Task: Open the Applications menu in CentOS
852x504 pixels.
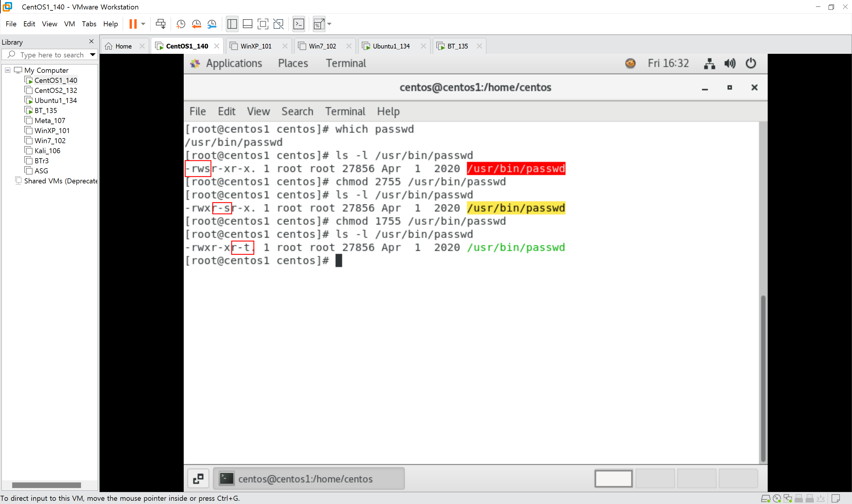Action: coord(234,63)
